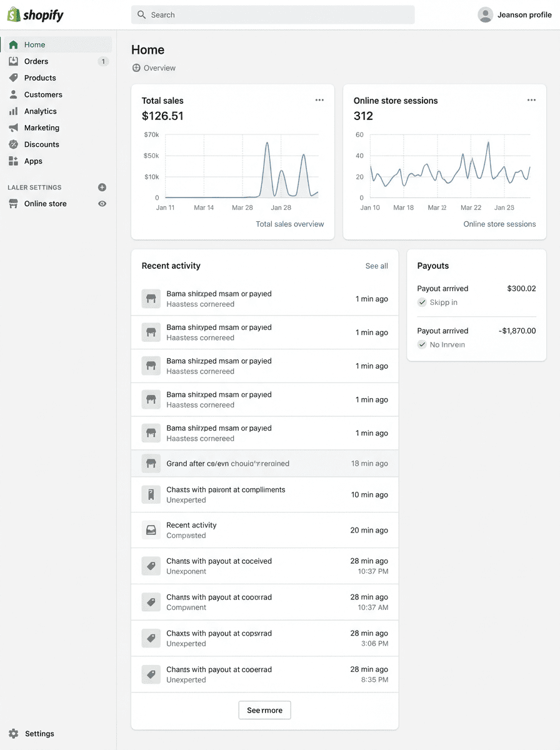
Task: Click the Orders inbox icon
Action: tap(13, 61)
